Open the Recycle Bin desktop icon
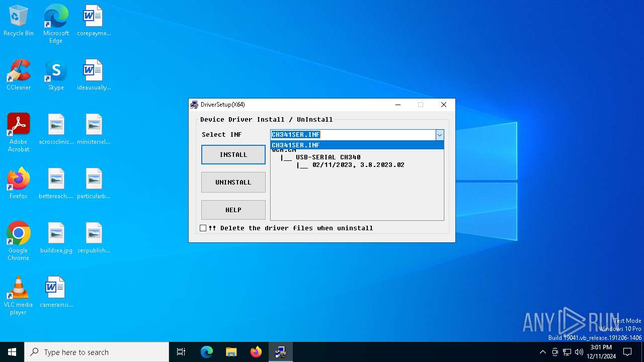 19,21
